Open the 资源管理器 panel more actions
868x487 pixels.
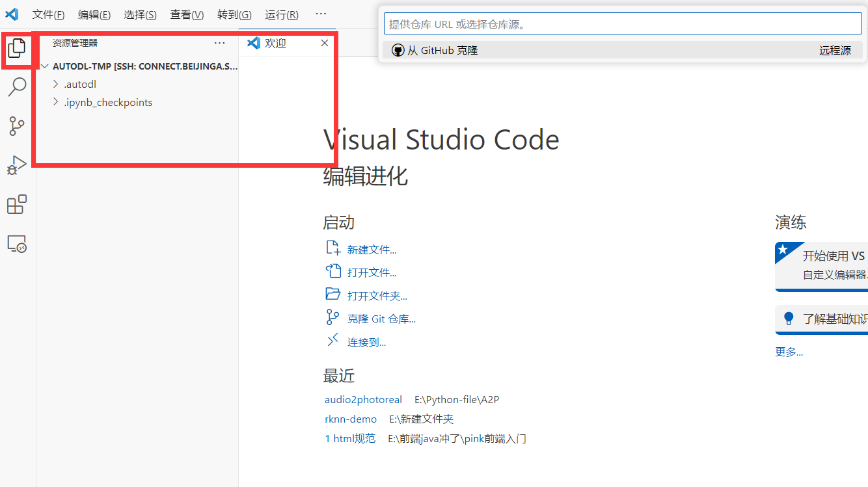tap(220, 43)
